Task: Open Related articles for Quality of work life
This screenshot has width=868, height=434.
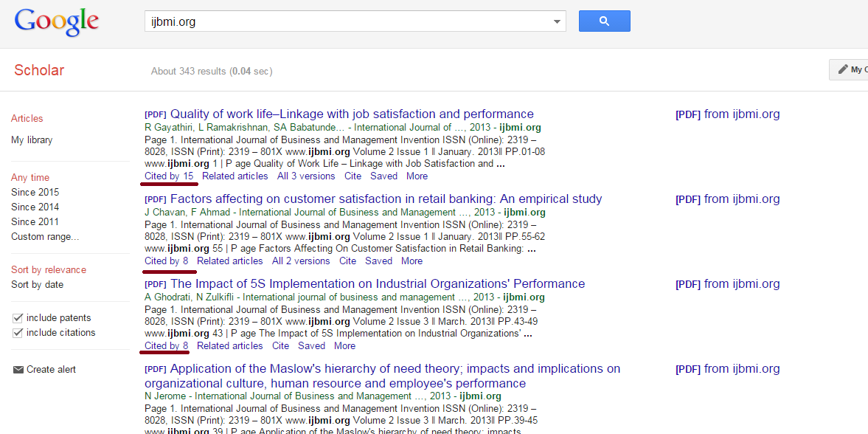Action: click(235, 176)
